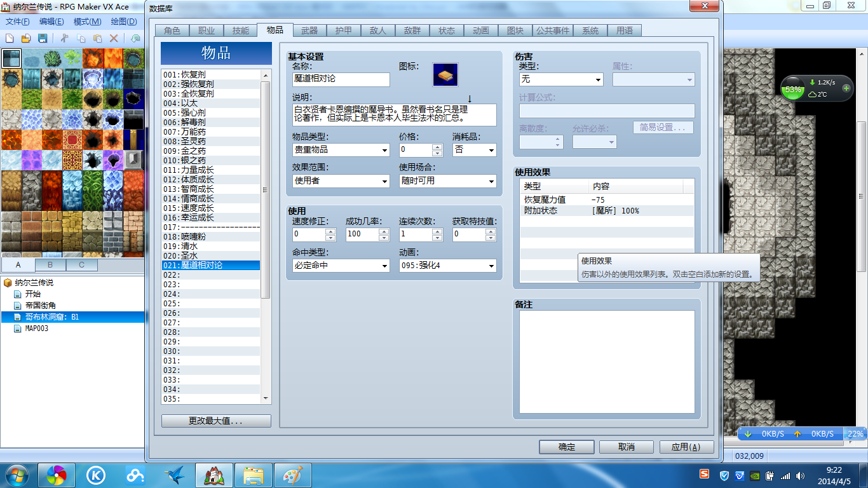Screen dimensions: 868x488
Task: Click the red X delete icon
Action: click(114, 38)
